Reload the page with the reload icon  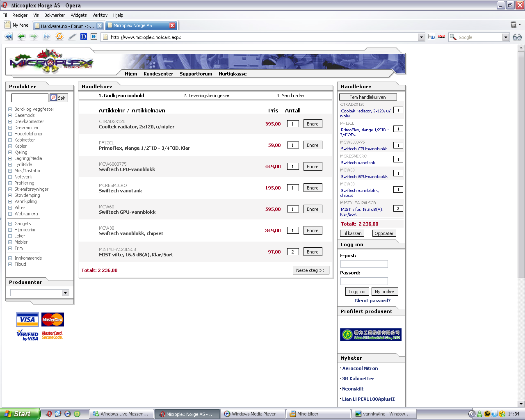pos(59,37)
